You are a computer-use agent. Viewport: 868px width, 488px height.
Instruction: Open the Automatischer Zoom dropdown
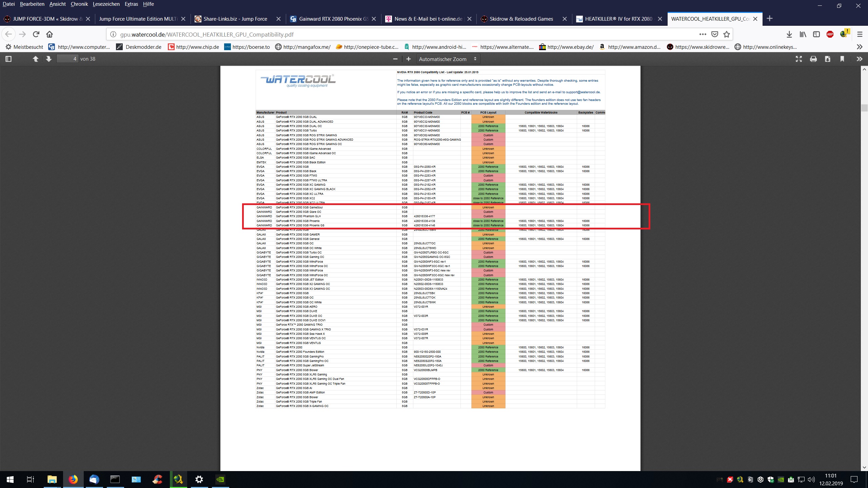(448, 59)
